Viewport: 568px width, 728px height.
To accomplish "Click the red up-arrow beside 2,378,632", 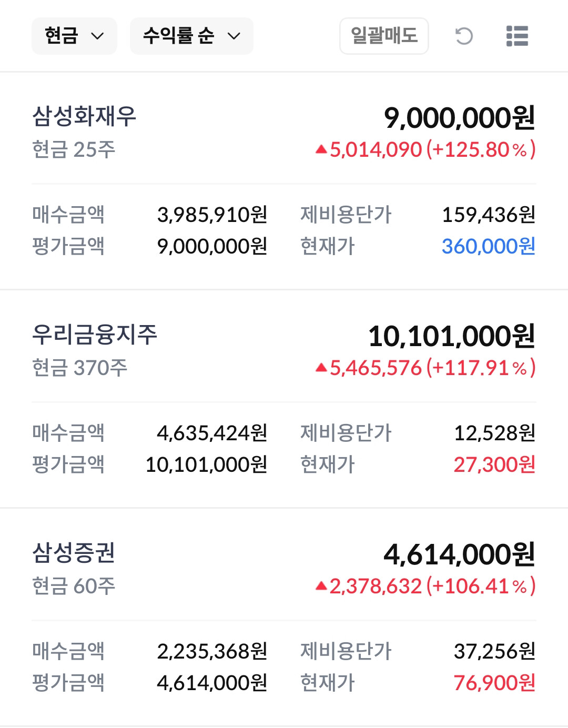I will pyautogui.click(x=321, y=587).
